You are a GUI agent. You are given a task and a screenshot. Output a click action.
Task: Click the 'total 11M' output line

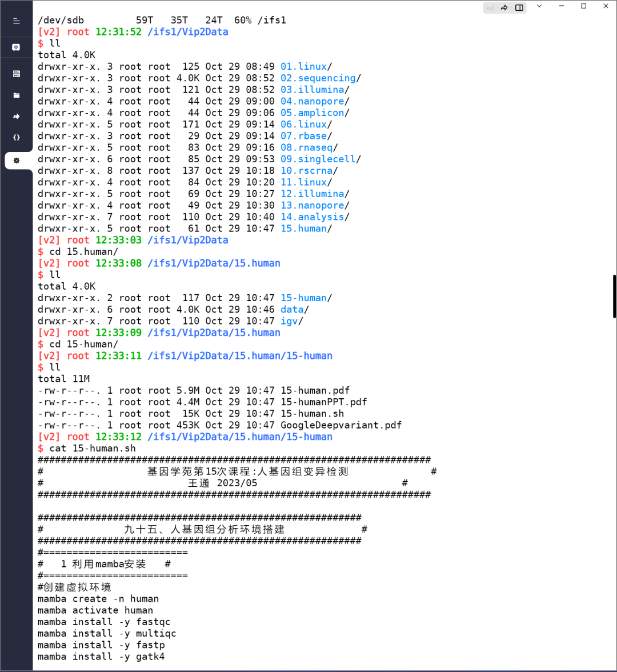coord(64,379)
